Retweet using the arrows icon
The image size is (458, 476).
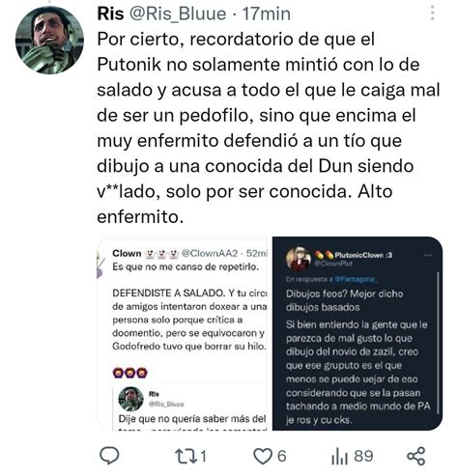coord(185,456)
